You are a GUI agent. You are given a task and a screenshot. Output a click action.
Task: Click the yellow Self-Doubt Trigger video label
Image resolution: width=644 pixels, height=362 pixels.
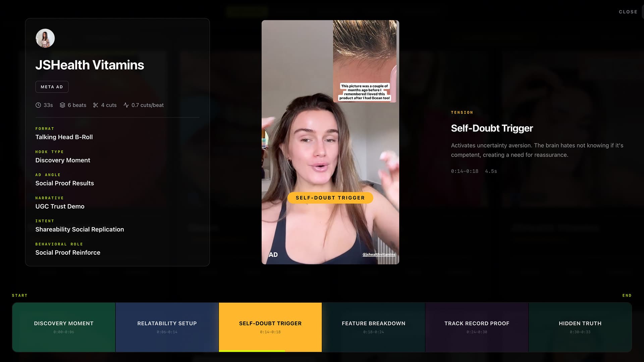[330, 198]
